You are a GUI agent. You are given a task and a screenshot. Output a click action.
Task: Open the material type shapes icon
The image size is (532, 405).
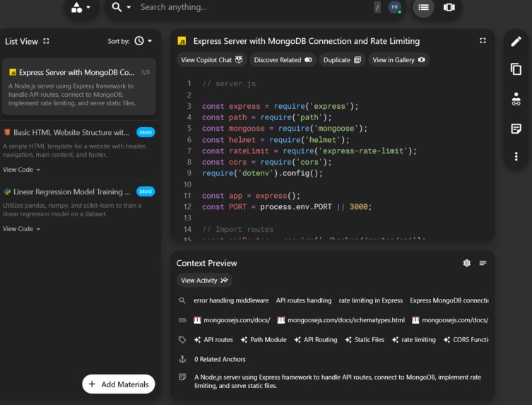pos(77,7)
